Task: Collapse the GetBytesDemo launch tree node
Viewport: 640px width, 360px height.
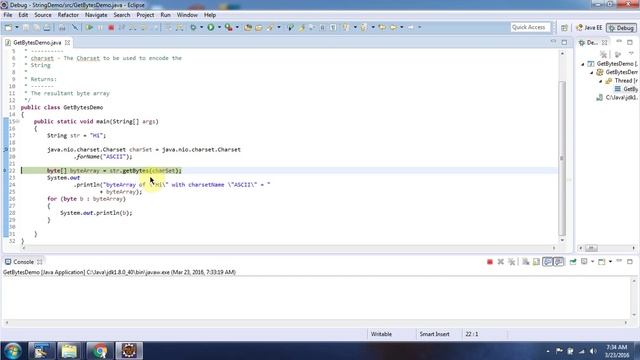Action: [583, 64]
